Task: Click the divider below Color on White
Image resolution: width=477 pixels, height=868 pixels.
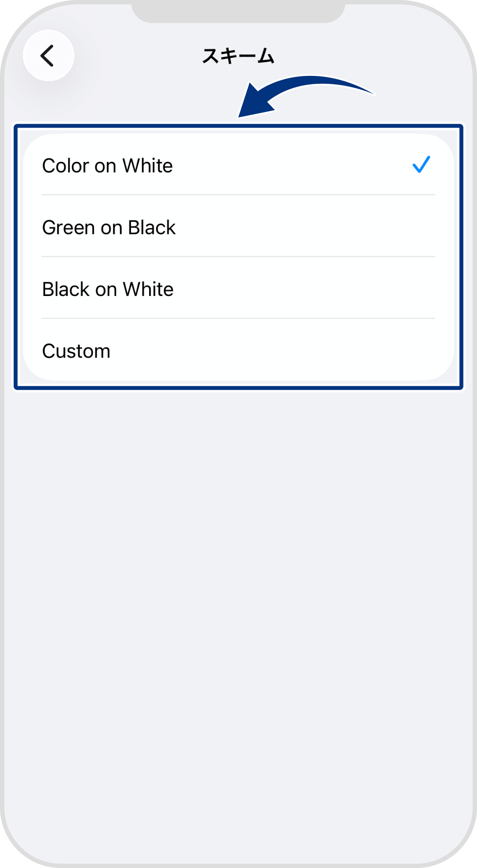Action: (238, 195)
